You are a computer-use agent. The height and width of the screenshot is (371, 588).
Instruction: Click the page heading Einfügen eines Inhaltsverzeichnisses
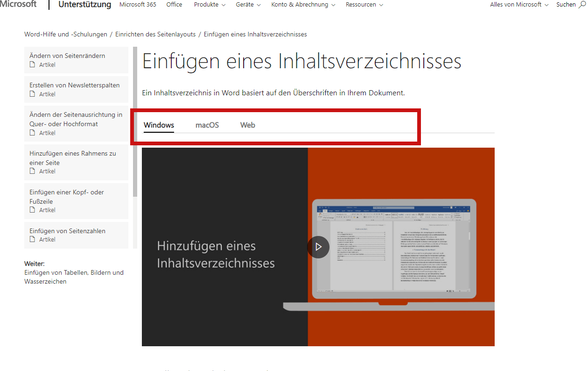point(301,62)
